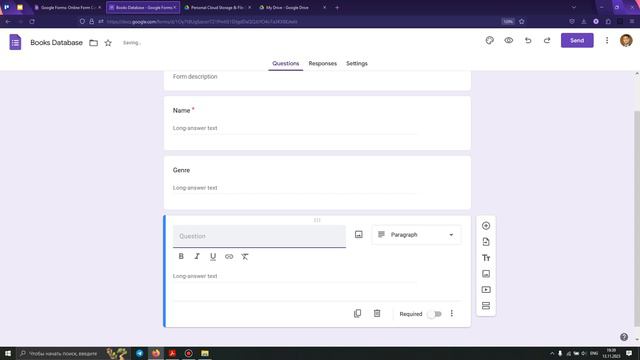Image resolution: width=640 pixels, height=360 pixels.
Task: Delete the current question
Action: pos(377,313)
